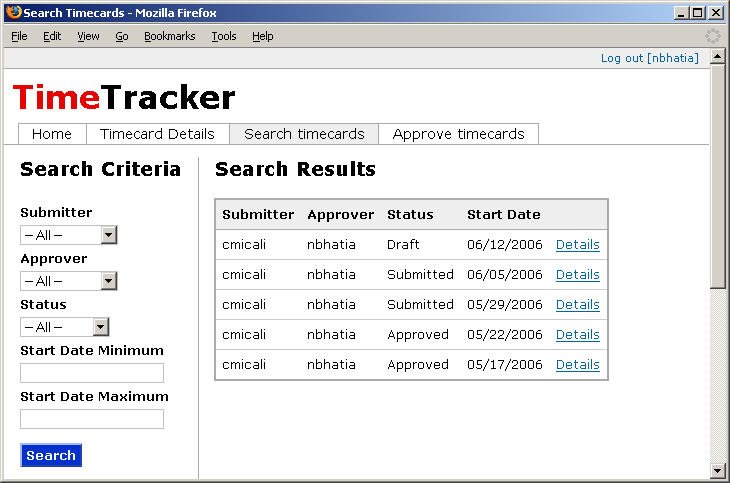This screenshot has width=730, height=483.
Task: Click the Firefox icon in title bar
Action: tap(14, 12)
